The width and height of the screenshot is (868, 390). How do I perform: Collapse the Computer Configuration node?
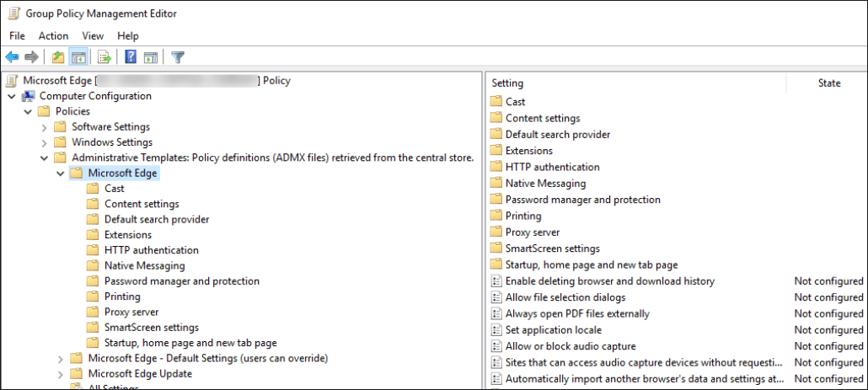click(12, 96)
